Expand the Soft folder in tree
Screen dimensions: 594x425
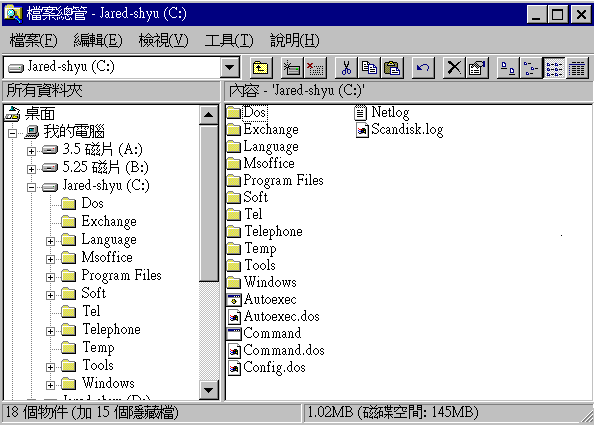click(50, 295)
